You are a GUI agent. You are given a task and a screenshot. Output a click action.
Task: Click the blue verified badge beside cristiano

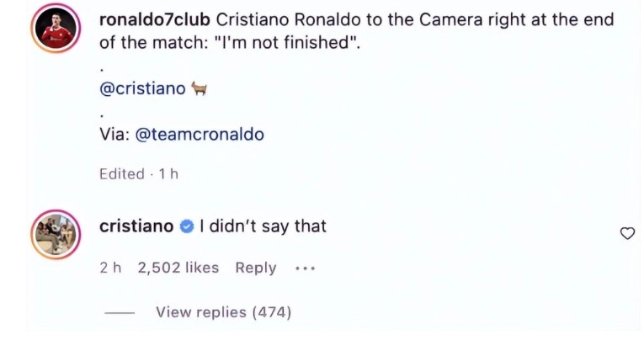187,226
